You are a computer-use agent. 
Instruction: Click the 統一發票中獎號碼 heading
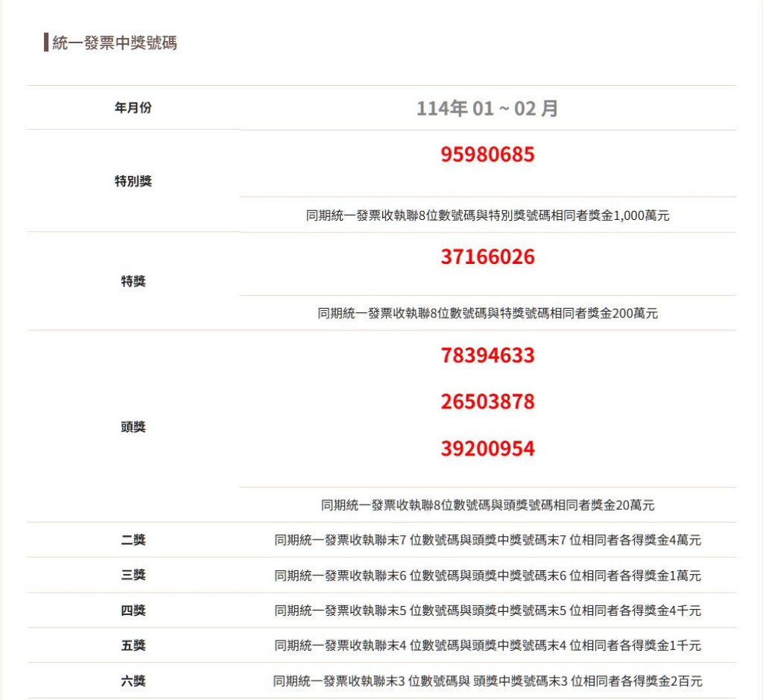click(x=114, y=42)
